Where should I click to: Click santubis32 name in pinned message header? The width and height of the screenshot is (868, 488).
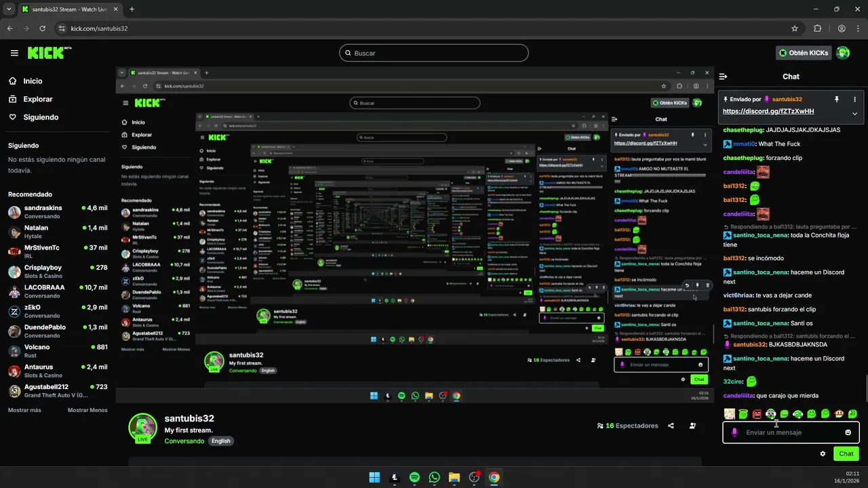point(787,99)
